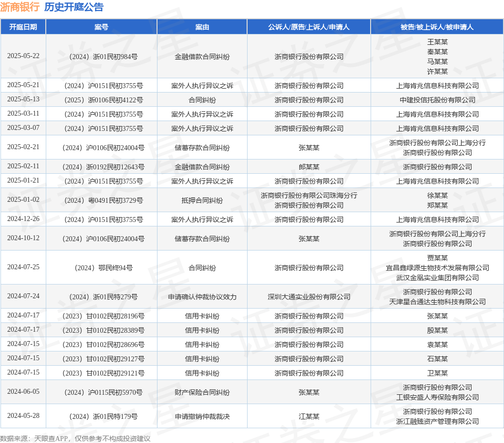This screenshot has width=504, height=443.
Task: Select case number (2025)浙0106民初4122号
Action: 103,100
